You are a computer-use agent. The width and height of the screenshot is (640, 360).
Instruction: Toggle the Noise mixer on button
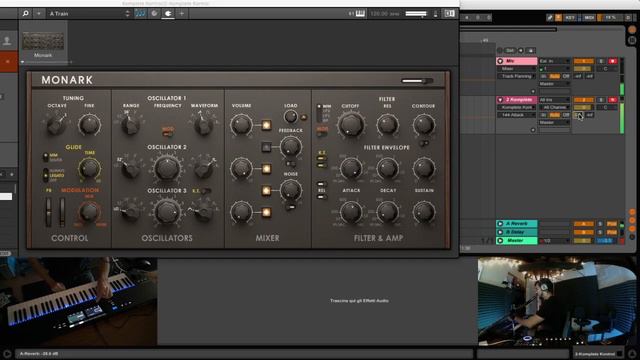point(266,190)
